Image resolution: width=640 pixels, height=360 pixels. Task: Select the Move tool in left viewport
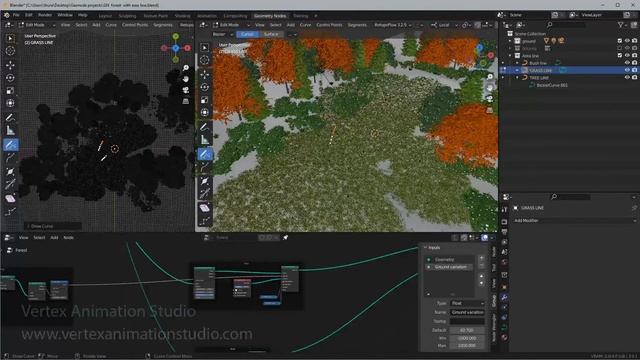click(x=10, y=65)
